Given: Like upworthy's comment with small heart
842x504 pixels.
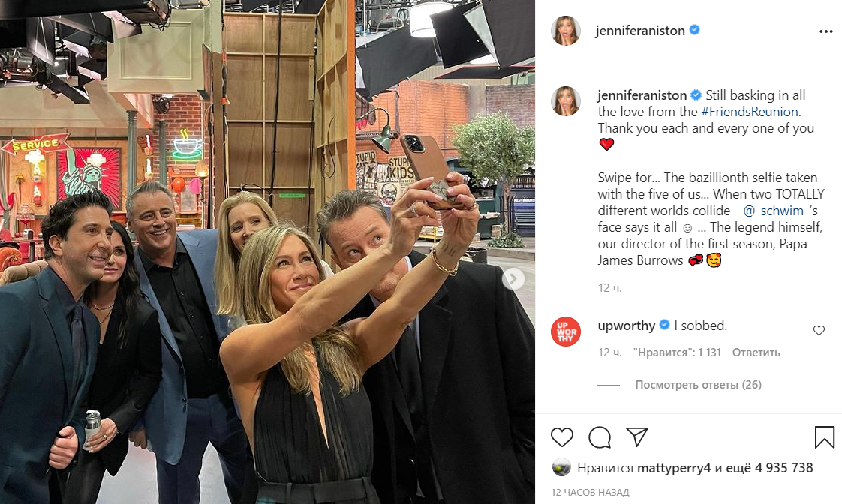Looking at the screenshot, I should (819, 330).
